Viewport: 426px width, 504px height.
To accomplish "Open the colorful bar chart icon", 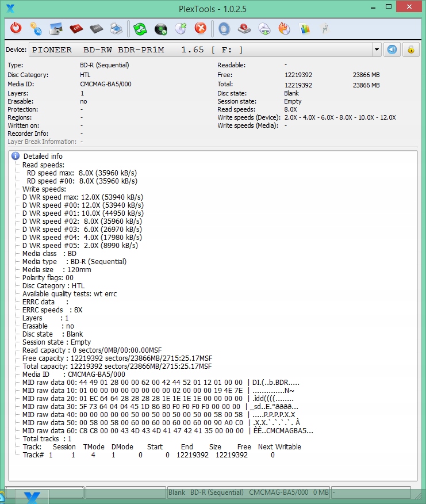I will pos(305,28).
